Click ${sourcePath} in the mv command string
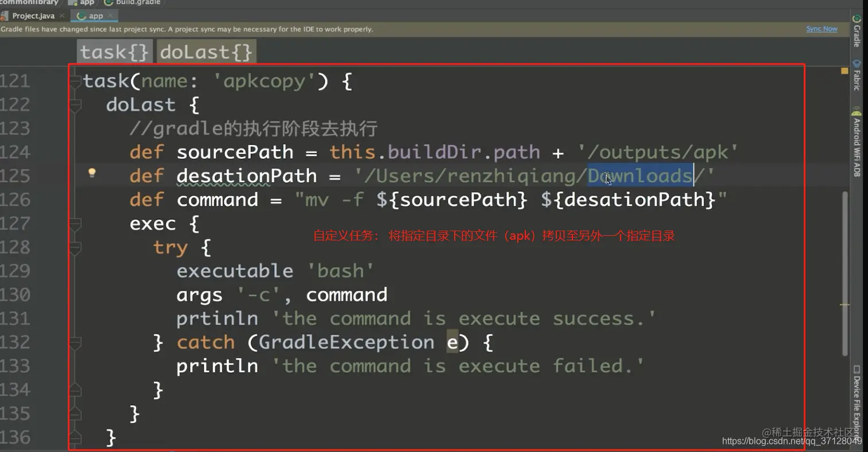The height and width of the screenshot is (452, 868). pos(452,200)
